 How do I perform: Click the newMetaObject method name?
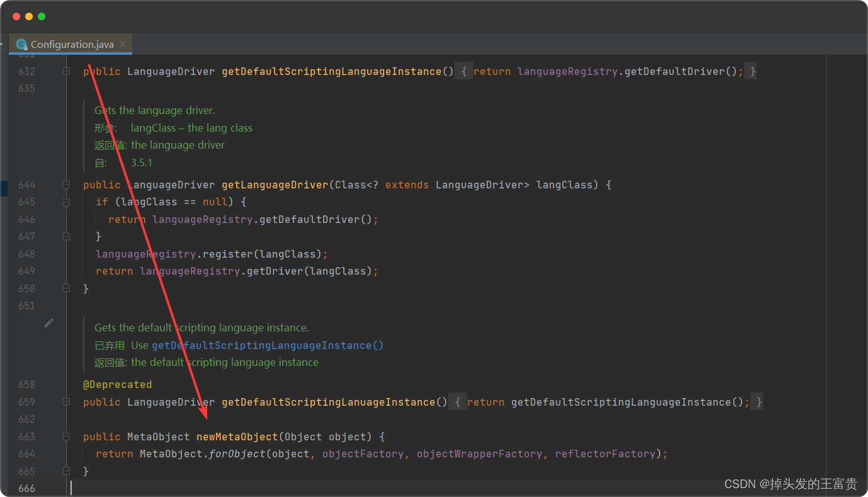pyautogui.click(x=237, y=437)
